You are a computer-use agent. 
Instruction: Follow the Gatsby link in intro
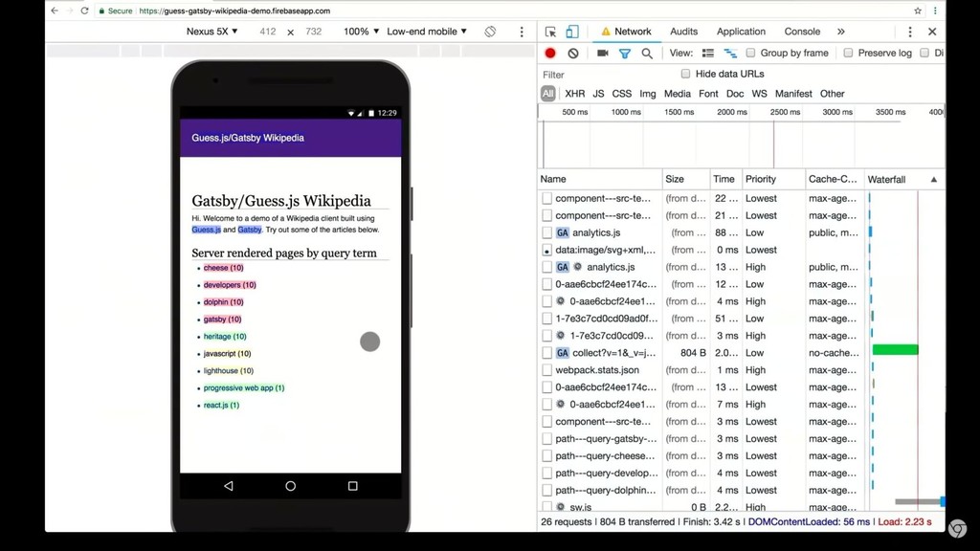(x=250, y=230)
